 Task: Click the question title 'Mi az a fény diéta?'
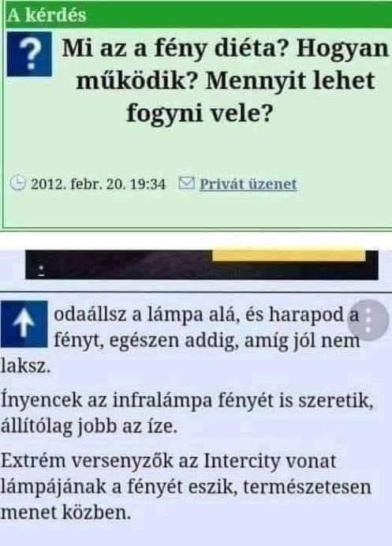pyautogui.click(x=176, y=48)
